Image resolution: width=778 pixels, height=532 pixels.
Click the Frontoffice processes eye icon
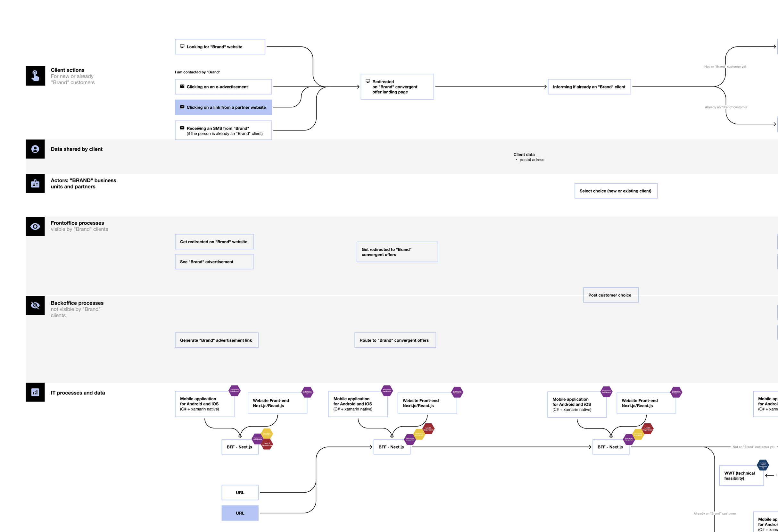[35, 226]
